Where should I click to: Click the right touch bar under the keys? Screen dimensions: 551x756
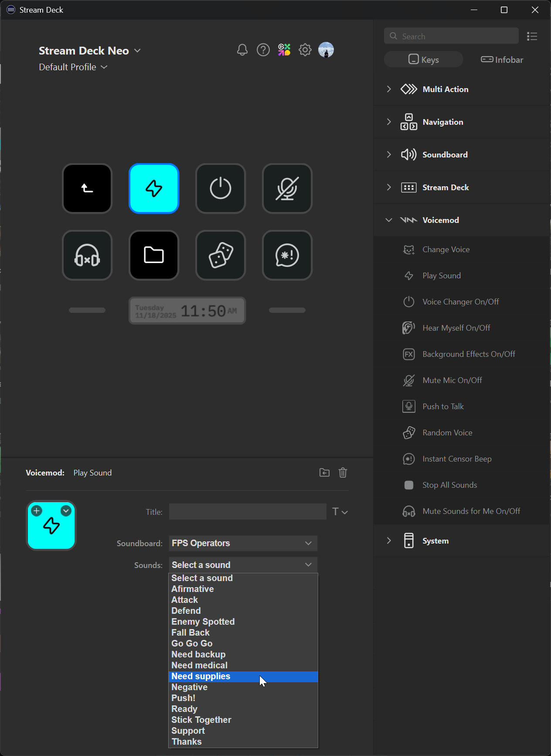(x=287, y=310)
